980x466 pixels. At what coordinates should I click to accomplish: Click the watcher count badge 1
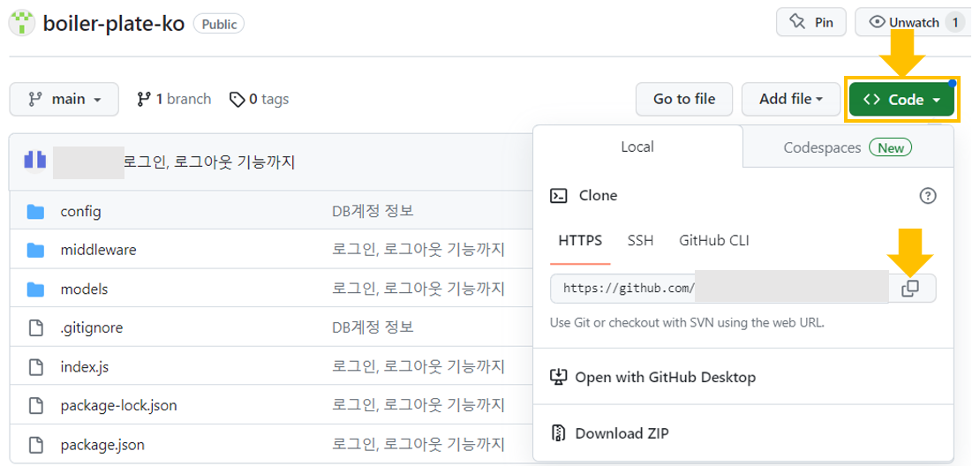pyautogui.click(x=954, y=22)
